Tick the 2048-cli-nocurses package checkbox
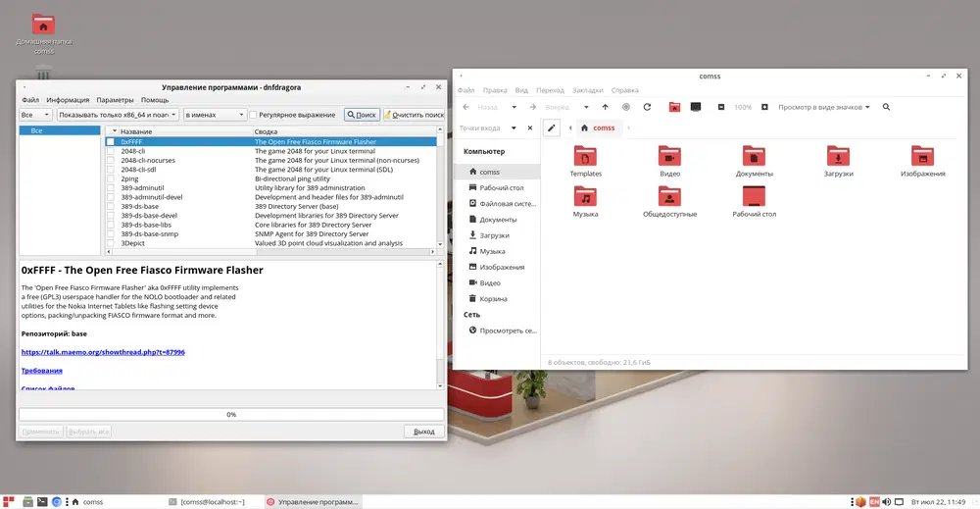The image size is (980, 509). click(x=111, y=160)
